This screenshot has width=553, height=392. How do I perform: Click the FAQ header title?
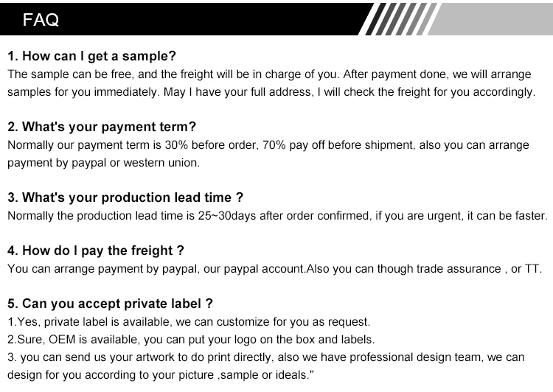click(41, 19)
